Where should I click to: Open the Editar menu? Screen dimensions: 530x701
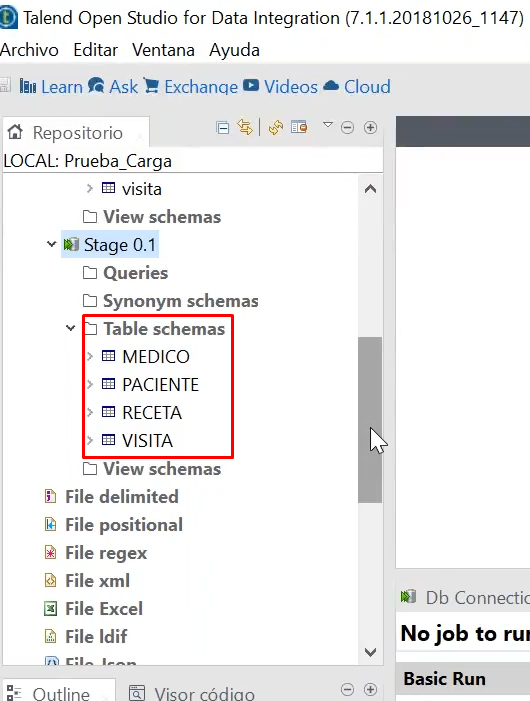[96, 50]
